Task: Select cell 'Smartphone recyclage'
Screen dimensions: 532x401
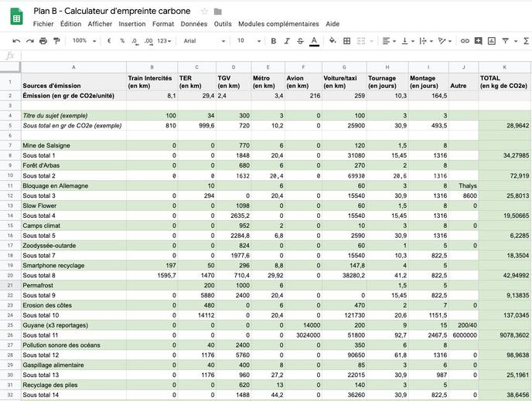Action: [73, 266]
